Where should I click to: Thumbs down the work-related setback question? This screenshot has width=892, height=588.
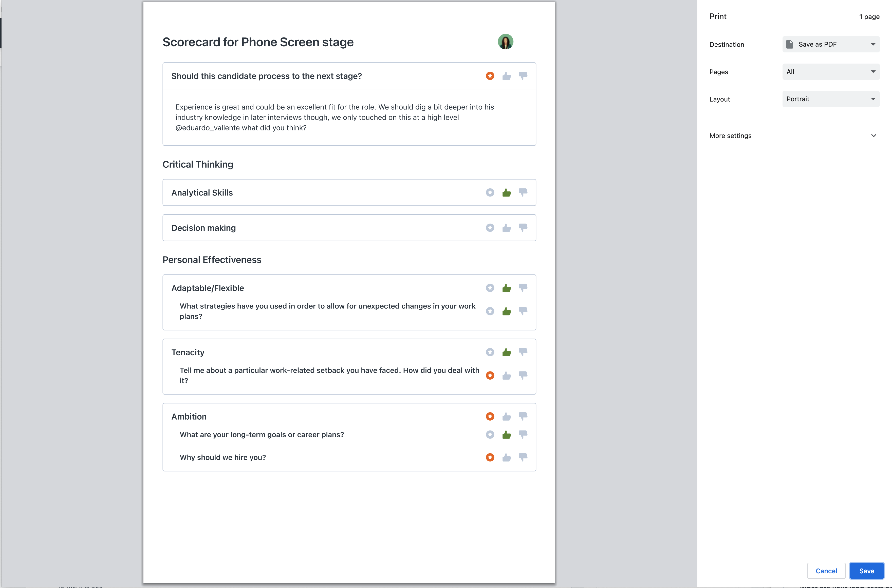coord(523,375)
